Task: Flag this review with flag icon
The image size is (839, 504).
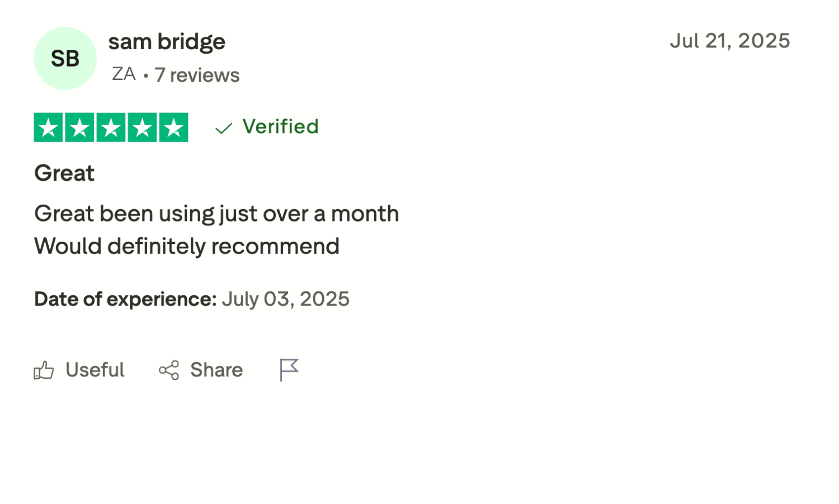Action: coord(289,370)
